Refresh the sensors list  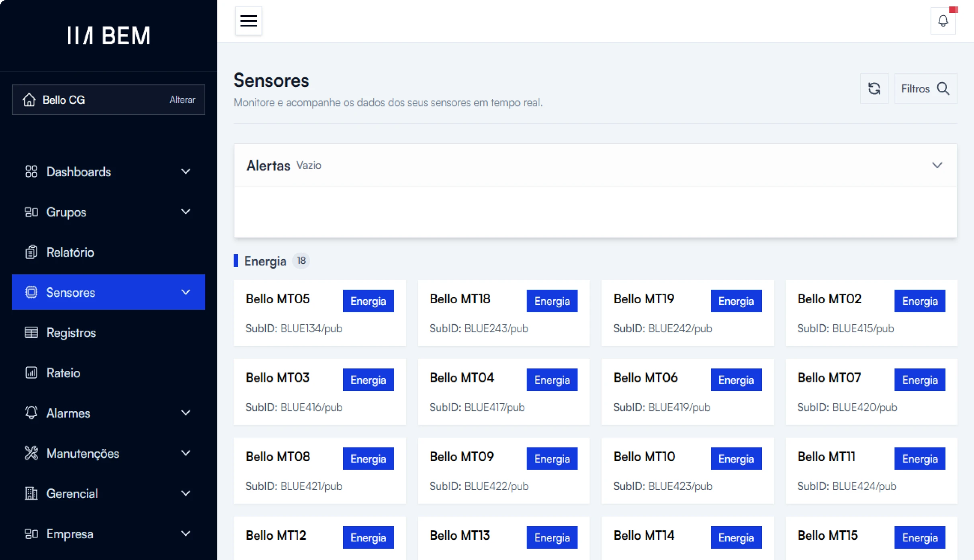874,88
